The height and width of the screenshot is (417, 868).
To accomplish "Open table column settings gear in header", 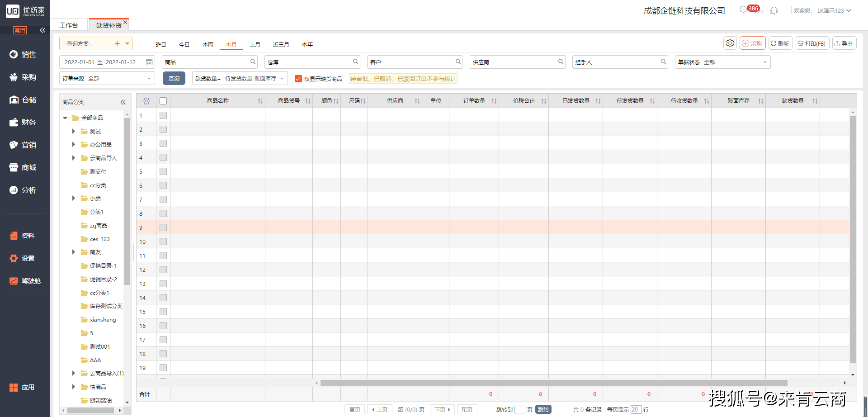I will 146,101.
